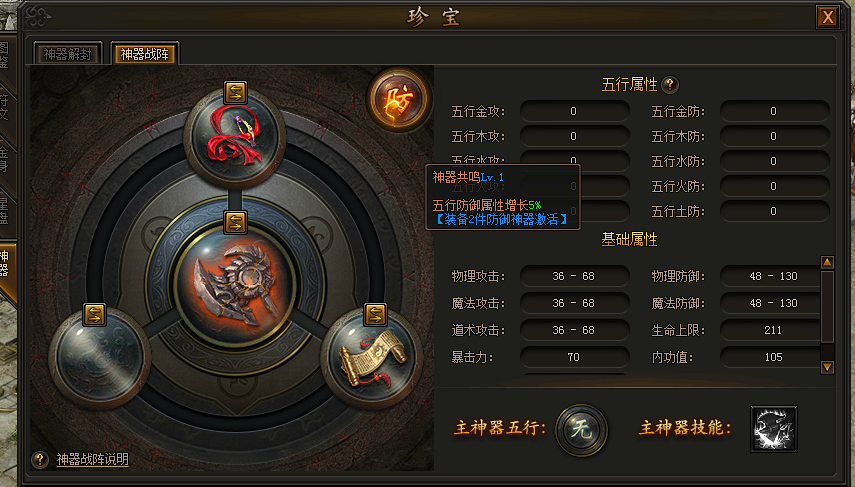The image size is (855, 487).
Task: Switch to the 神器解封 tab
Action: point(68,54)
